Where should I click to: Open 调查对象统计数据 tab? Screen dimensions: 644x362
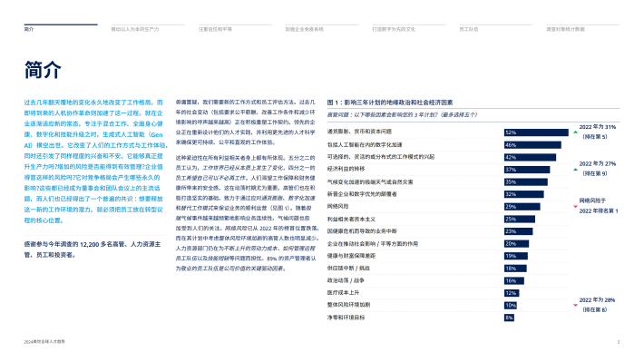pyautogui.click(x=565, y=29)
